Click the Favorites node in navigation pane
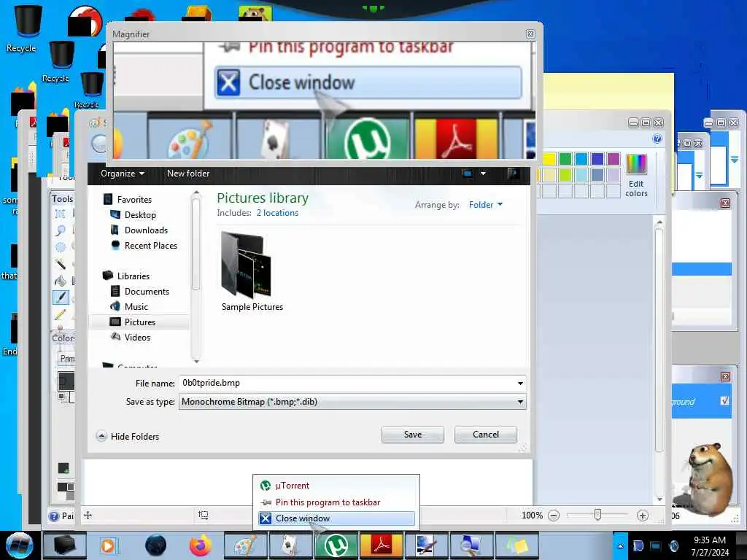This screenshot has height=560, width=747. click(127, 200)
